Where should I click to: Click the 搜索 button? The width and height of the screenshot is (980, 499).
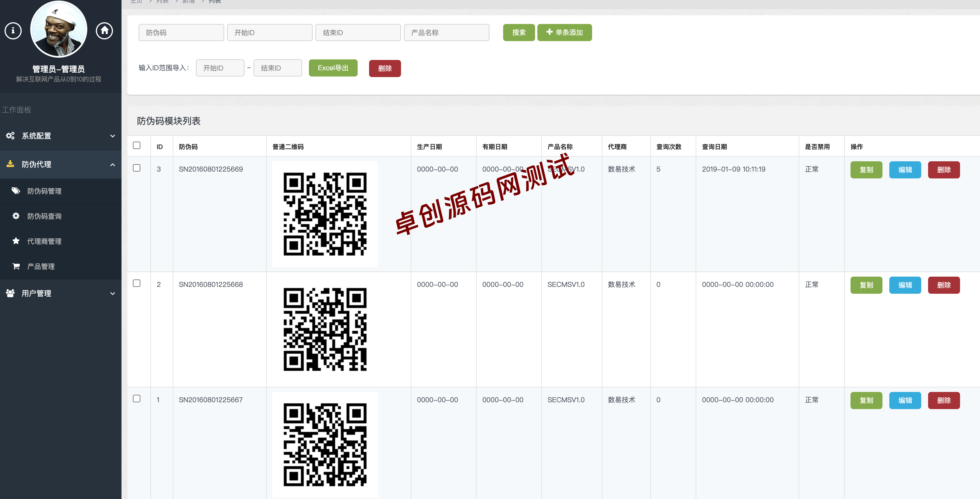[519, 33]
